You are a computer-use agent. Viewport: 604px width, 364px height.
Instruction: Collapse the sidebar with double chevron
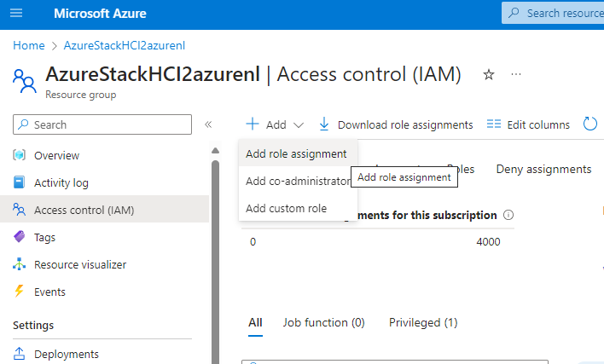click(208, 124)
